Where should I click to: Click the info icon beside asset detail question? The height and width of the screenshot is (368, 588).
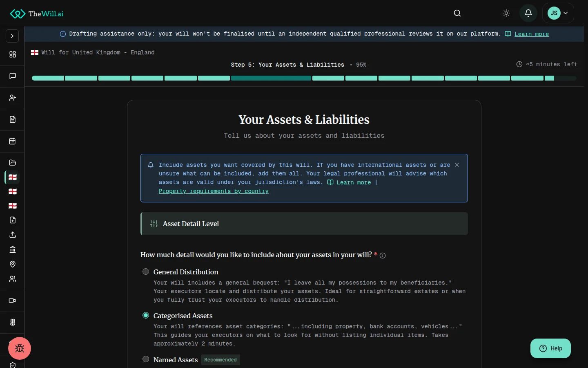pos(383,256)
